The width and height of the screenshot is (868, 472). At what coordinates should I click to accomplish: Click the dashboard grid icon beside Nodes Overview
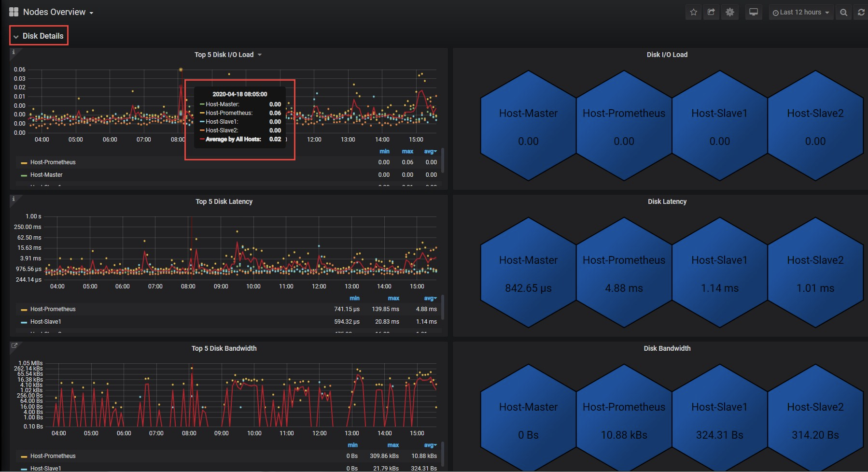tap(14, 12)
